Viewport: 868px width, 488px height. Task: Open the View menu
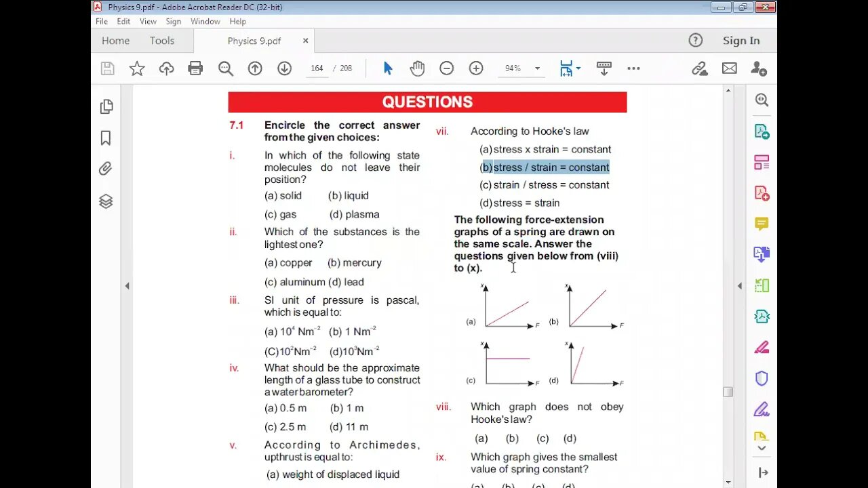click(x=148, y=21)
